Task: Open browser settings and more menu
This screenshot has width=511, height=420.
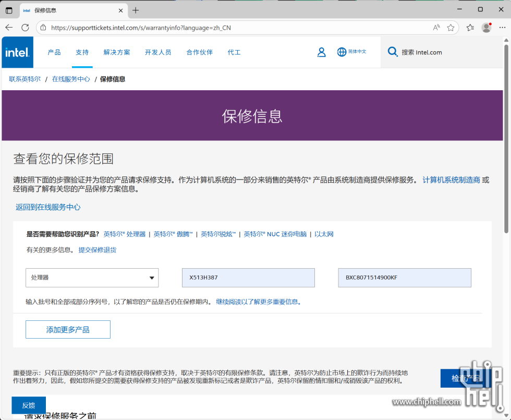Action: coord(502,28)
